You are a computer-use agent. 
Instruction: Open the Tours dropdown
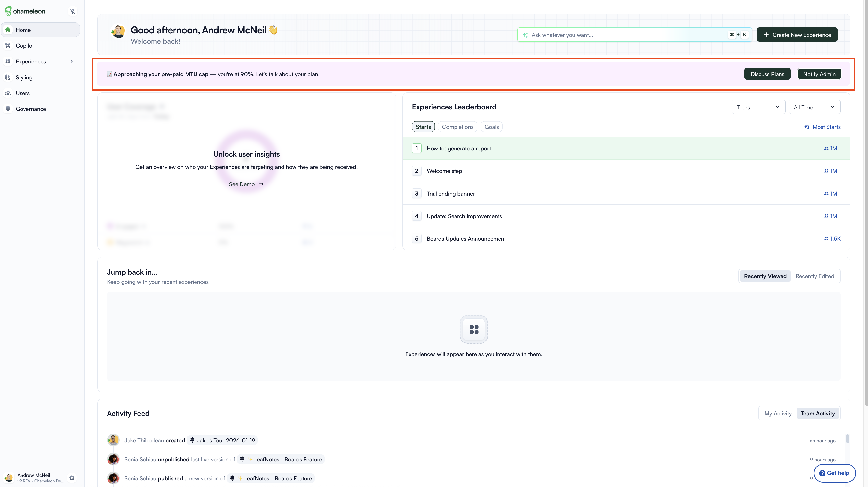(758, 107)
